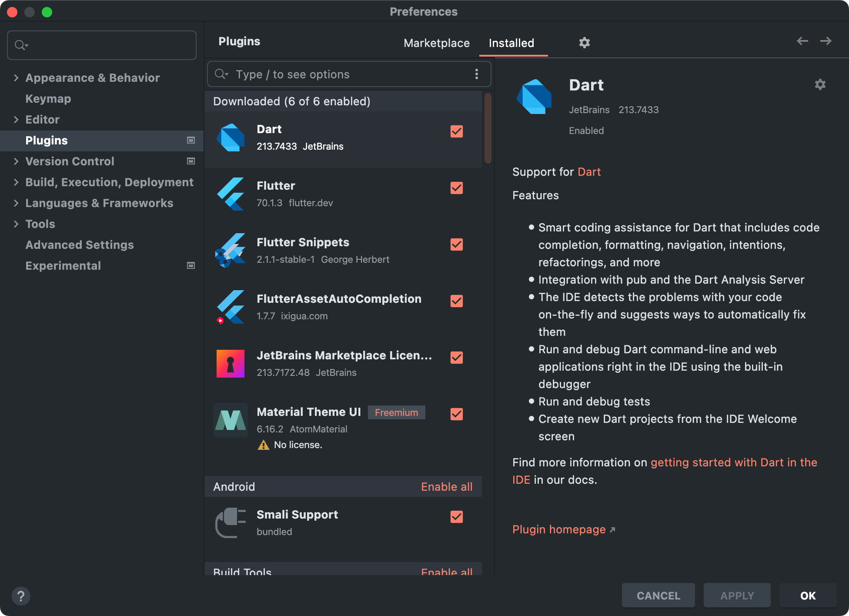Uncheck the FlutterAssetAutoCompletion plugin checkbox
The width and height of the screenshot is (849, 616).
456,301
